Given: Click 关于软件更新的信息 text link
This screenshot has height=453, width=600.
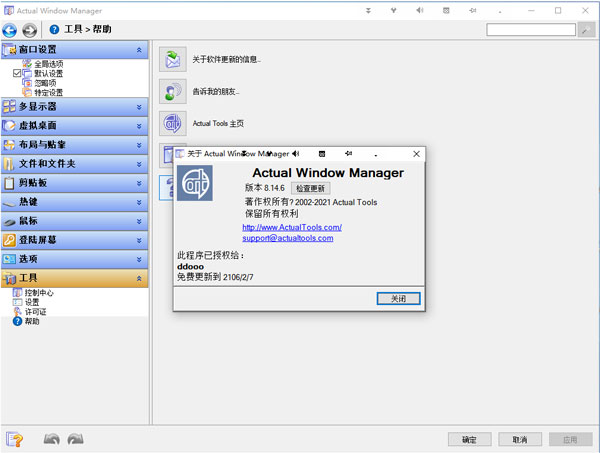Looking at the screenshot, I should 227,59.
